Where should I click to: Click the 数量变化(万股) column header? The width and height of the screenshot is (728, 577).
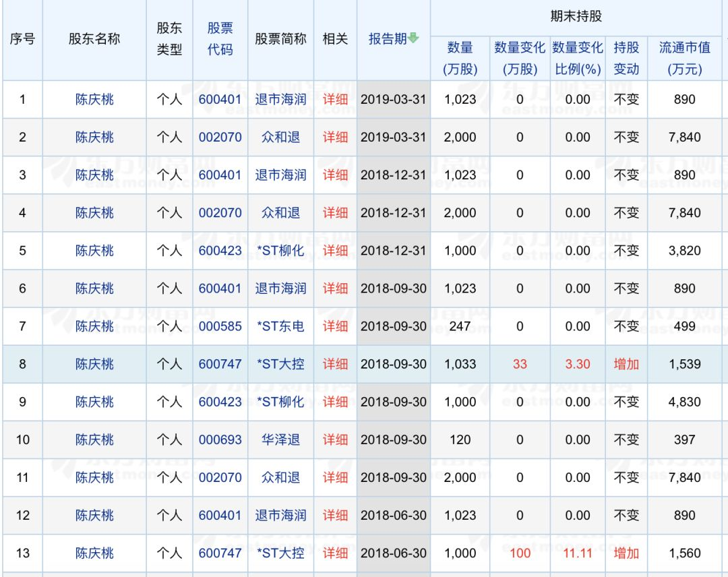click(x=519, y=58)
